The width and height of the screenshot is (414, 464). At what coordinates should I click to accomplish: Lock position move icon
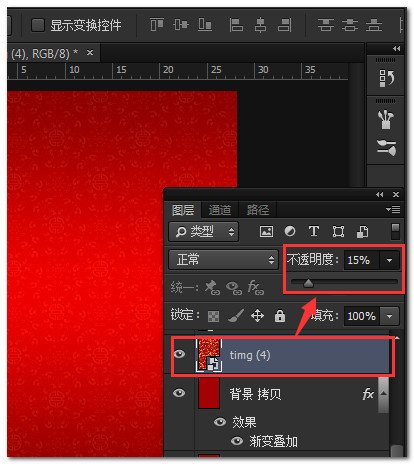coord(258,315)
